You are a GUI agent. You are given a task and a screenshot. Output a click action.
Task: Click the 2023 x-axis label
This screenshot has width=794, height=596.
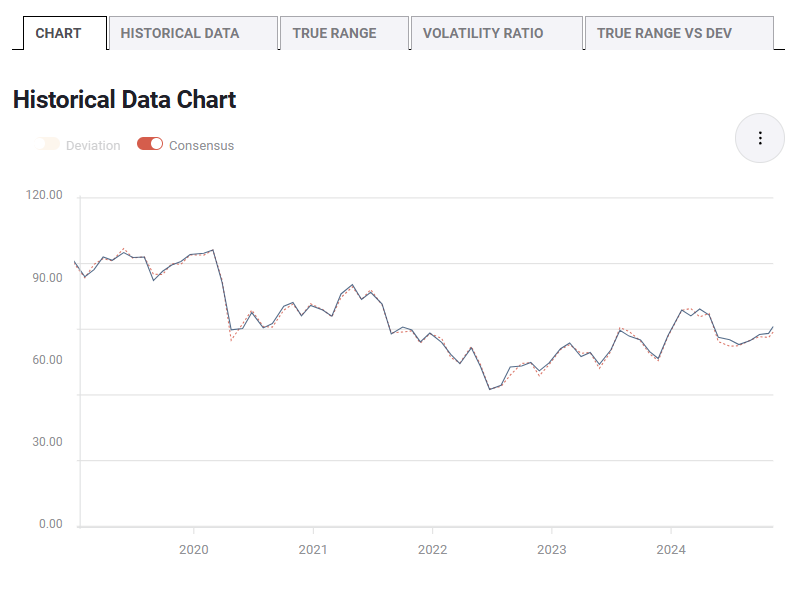click(551, 549)
